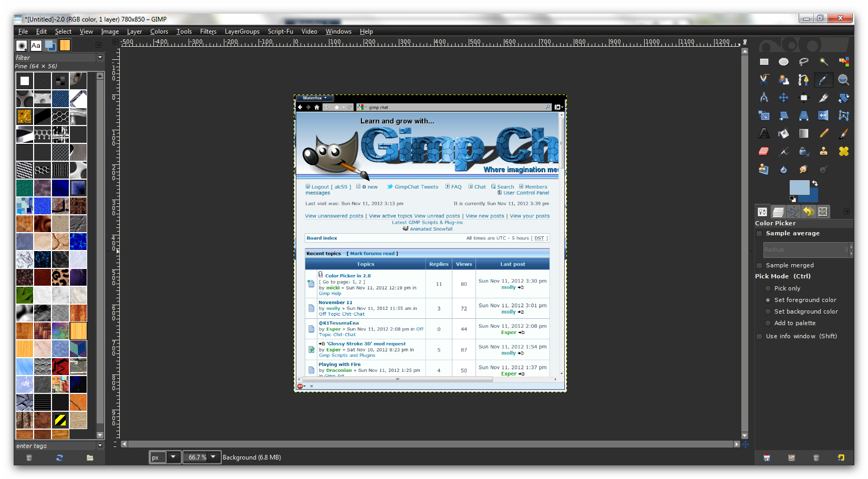The image size is (868, 479).
Task: Open patterns folder icon in dock
Action: point(90,457)
